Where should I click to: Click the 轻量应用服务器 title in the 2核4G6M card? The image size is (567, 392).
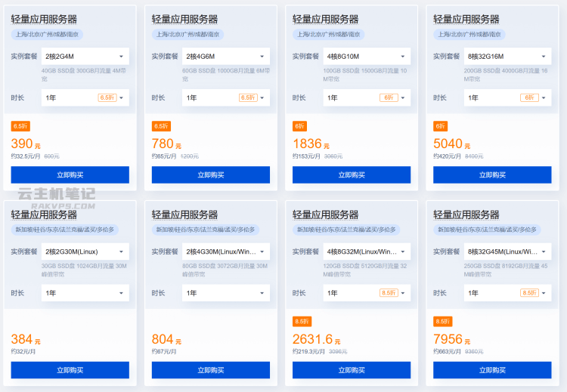(x=184, y=19)
